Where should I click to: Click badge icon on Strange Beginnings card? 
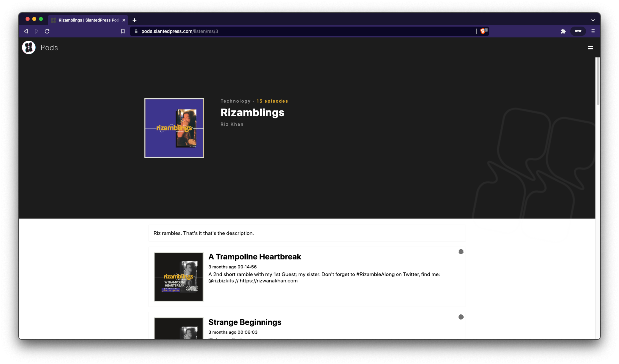[461, 317]
